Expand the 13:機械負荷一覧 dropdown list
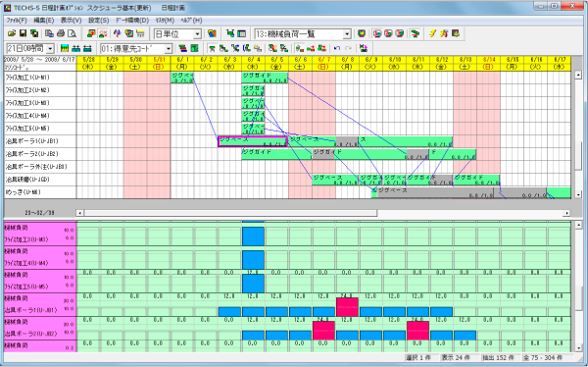Image resolution: width=588 pixels, height=367 pixels. [347, 34]
